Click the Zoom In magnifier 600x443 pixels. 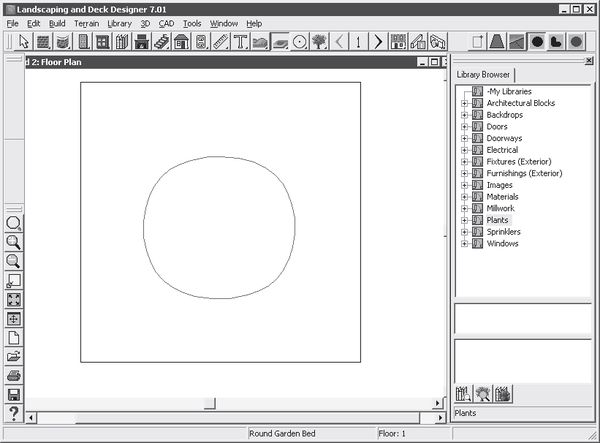pos(14,242)
